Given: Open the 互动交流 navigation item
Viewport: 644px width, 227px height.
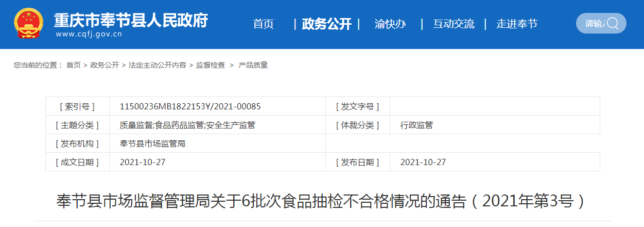Looking at the screenshot, I should 454,24.
